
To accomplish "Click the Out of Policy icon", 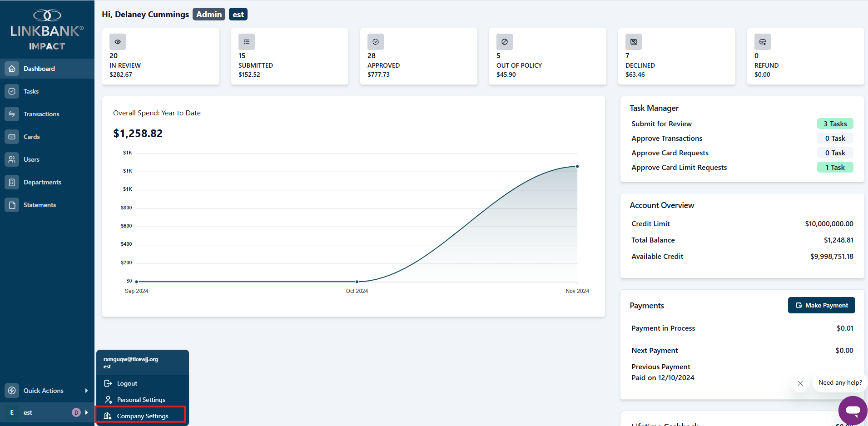I will coord(505,42).
